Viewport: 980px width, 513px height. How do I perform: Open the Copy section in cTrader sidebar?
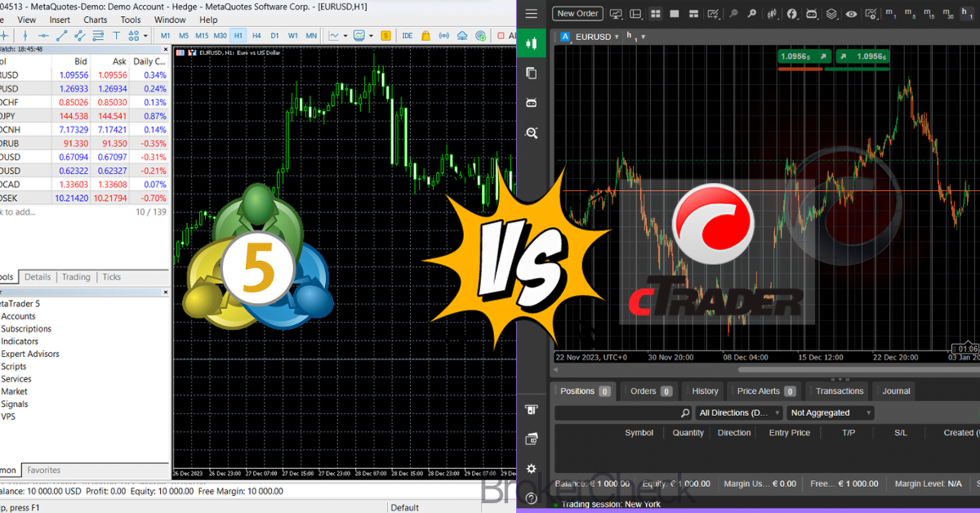[532, 73]
